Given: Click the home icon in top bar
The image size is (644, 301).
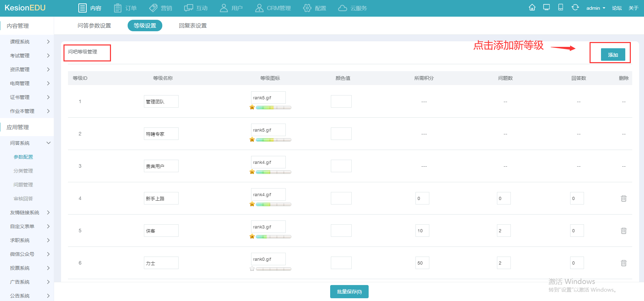Looking at the screenshot, I should point(532,8).
